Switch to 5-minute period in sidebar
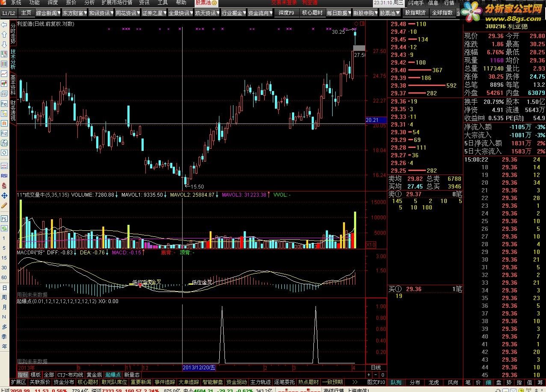This screenshot has height=392, width=546. pyautogui.click(x=4, y=248)
